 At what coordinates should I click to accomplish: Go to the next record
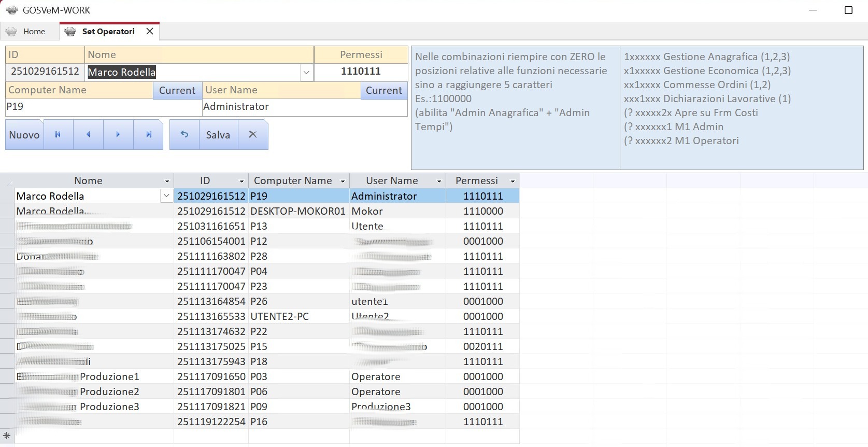tap(118, 135)
